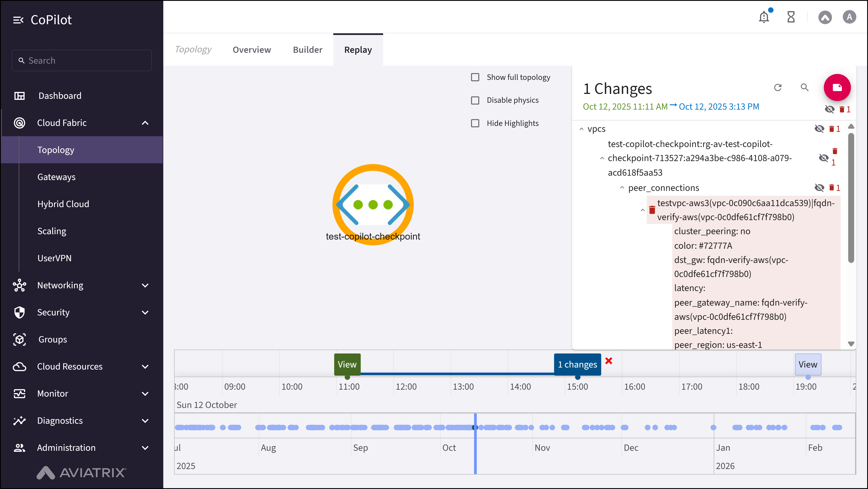Click the user avatar A icon
This screenshot has width=868, height=489.
[849, 17]
